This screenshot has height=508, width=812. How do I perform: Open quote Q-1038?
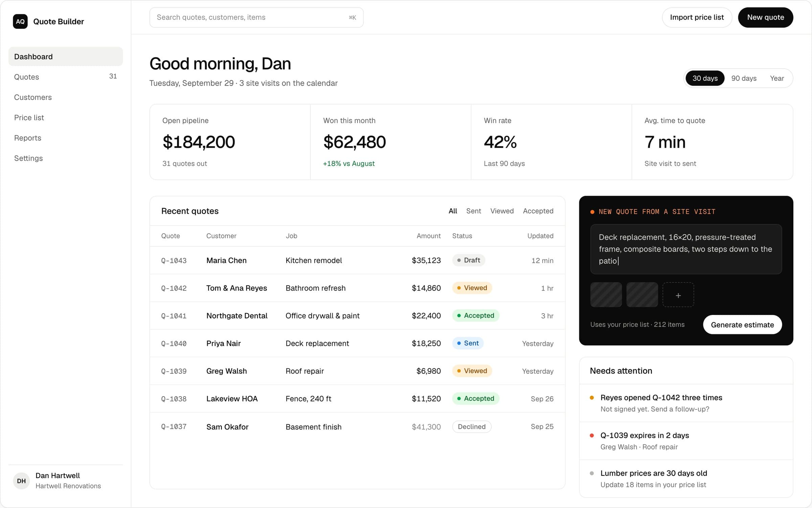pos(174,399)
